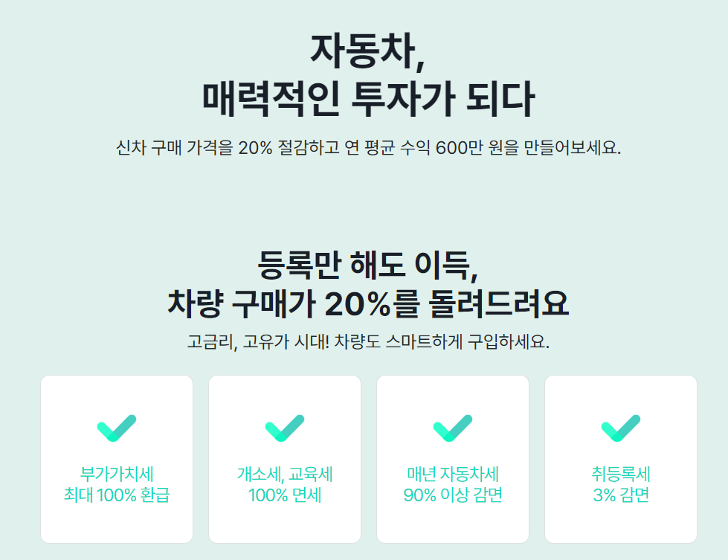This screenshot has width=728, height=560.
Task: Click the 100% 면세 text
Action: point(284,495)
